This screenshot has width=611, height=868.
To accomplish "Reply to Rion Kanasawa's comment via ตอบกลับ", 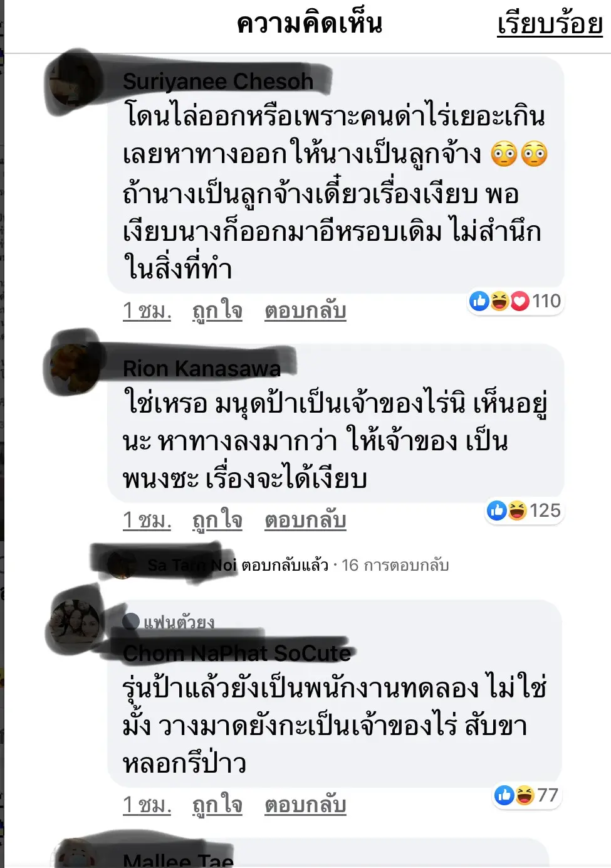I will [x=305, y=521].
